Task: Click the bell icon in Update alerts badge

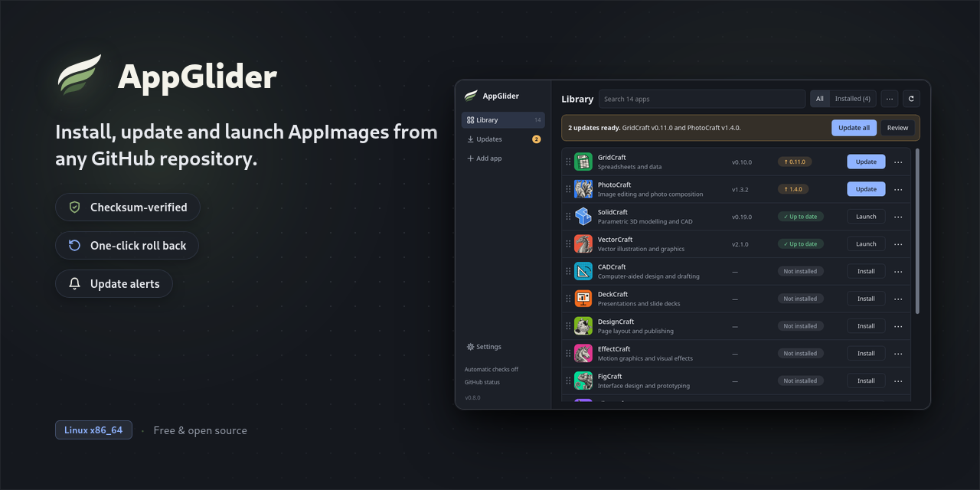Action: coord(74,284)
